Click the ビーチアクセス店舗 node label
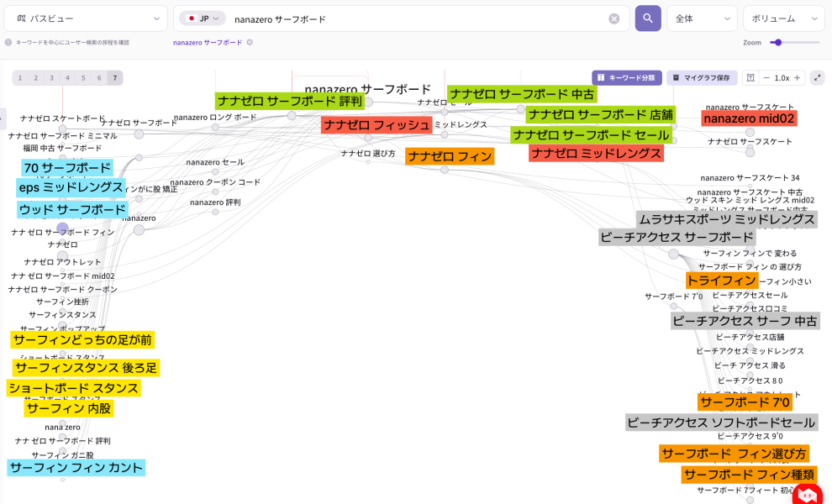Screen dimensions: 832x504 click(750, 337)
